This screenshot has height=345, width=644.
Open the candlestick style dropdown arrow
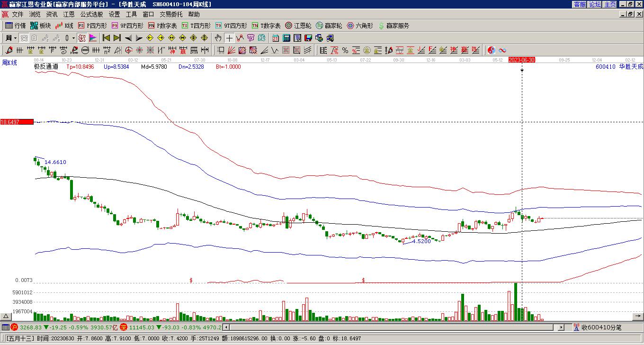[73, 38]
